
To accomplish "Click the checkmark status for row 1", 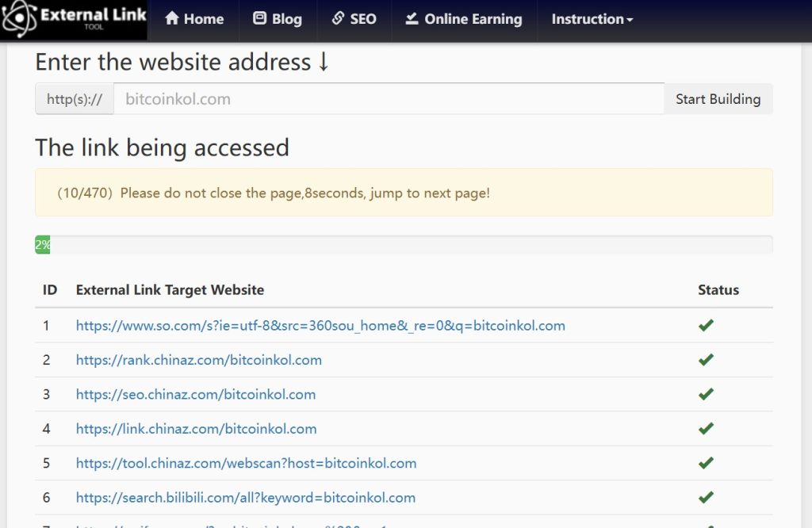I will click(706, 325).
